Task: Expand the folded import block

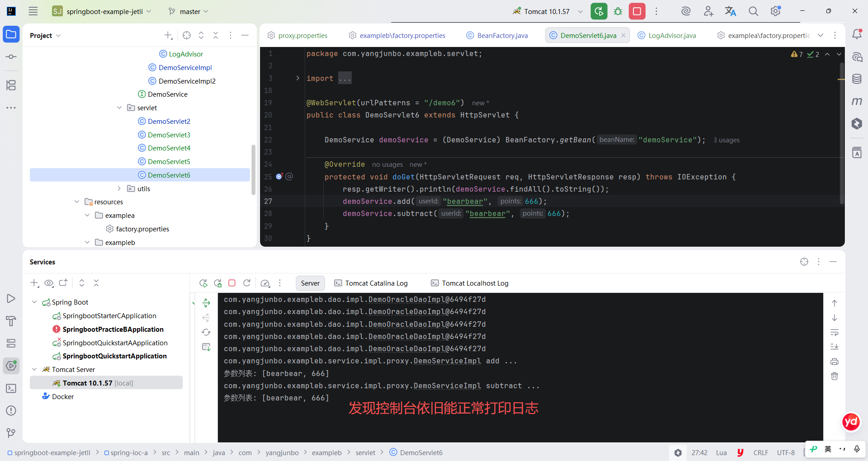Action: 297,78
